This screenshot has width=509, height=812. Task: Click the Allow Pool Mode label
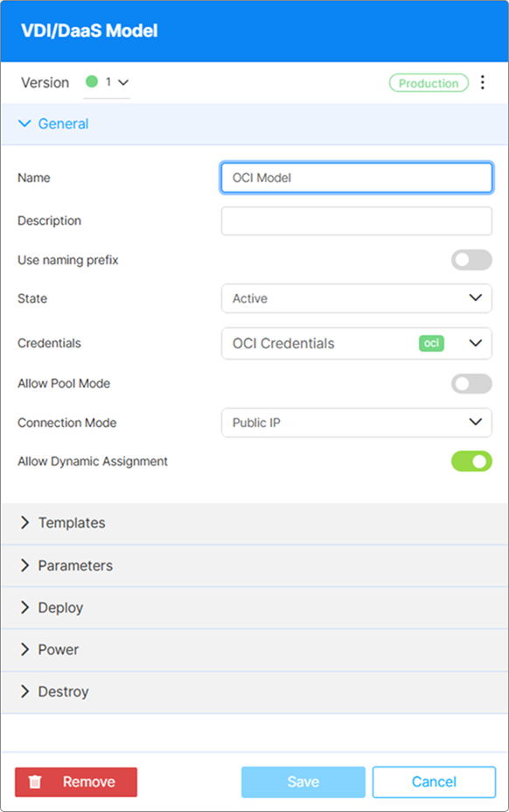[64, 384]
